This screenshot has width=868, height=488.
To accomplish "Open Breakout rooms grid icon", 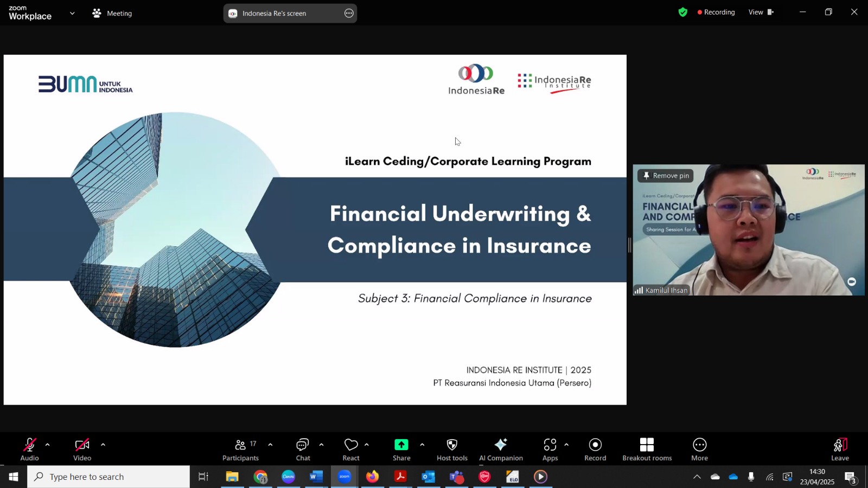I will (647, 445).
